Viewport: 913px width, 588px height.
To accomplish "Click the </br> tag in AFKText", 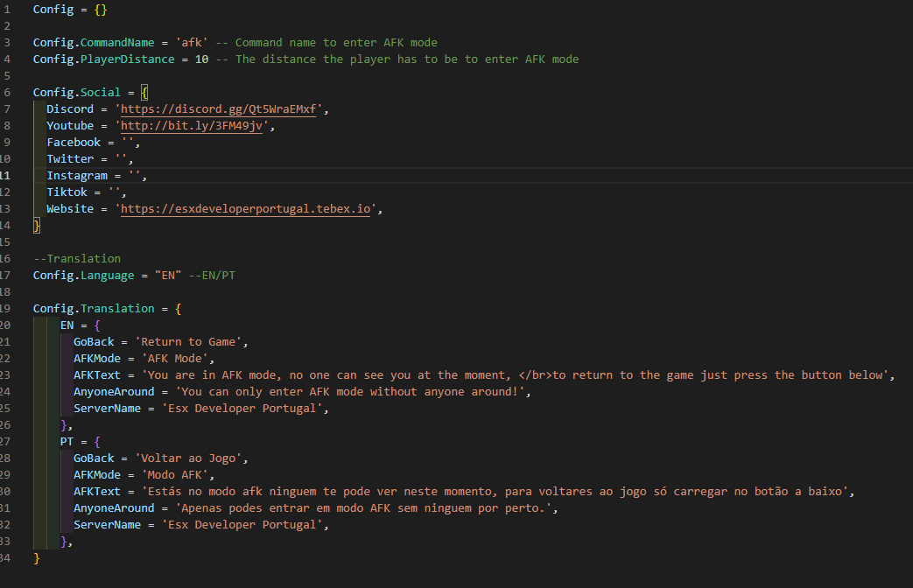I will coord(535,375).
